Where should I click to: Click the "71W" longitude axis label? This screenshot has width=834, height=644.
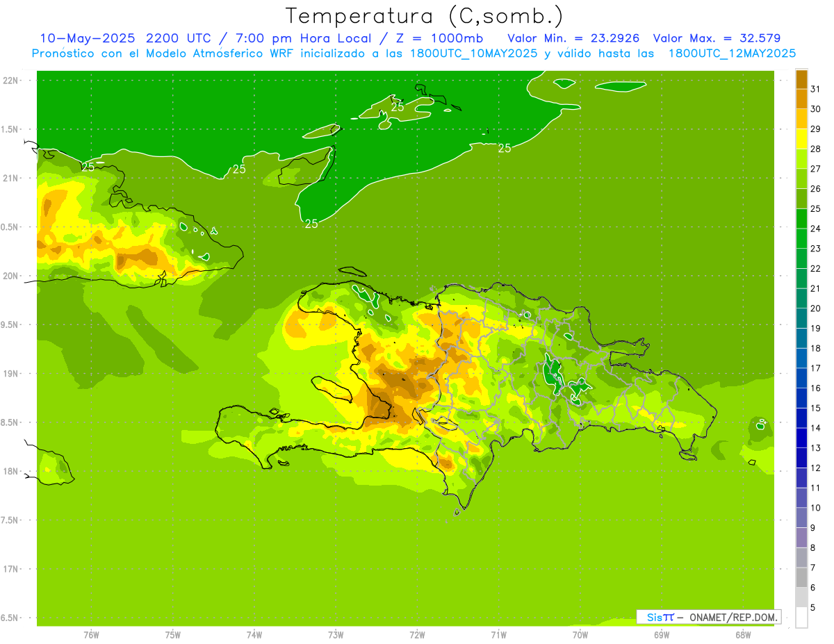tap(498, 634)
